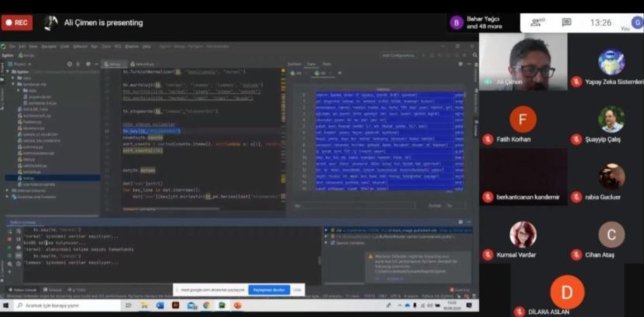Switch to the Data tab in SciView
This screenshot has width=644, height=317.
coord(310,64)
